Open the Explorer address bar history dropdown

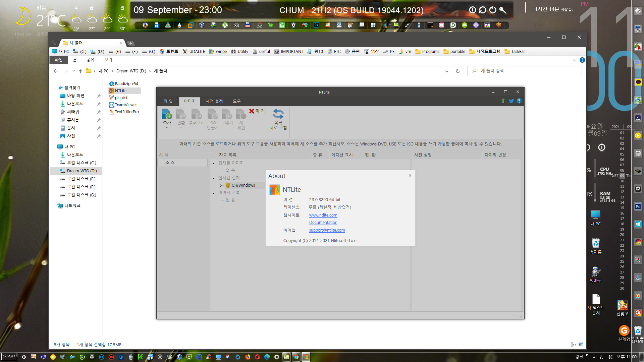[446, 71]
